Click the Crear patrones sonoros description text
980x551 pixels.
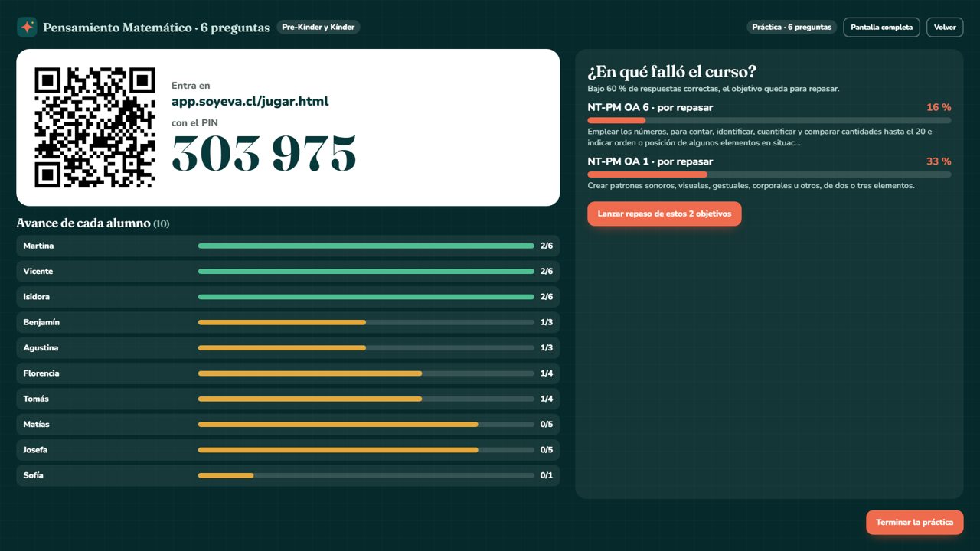pos(751,186)
